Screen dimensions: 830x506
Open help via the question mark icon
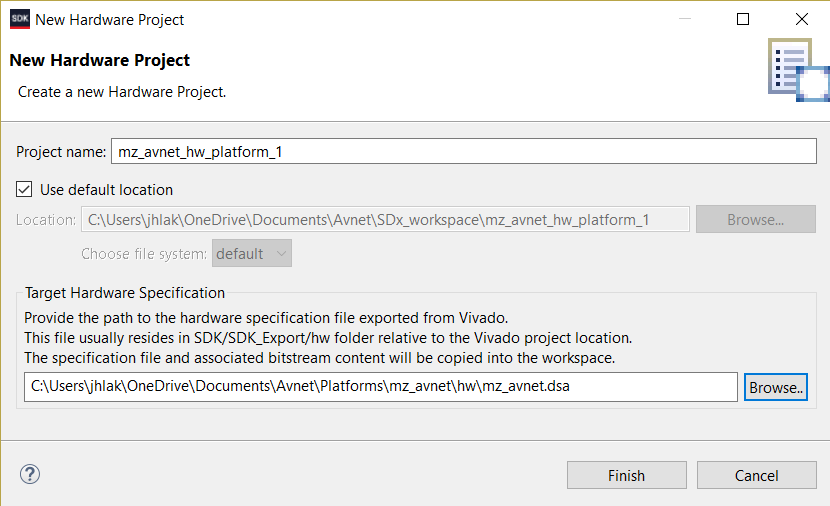click(29, 474)
